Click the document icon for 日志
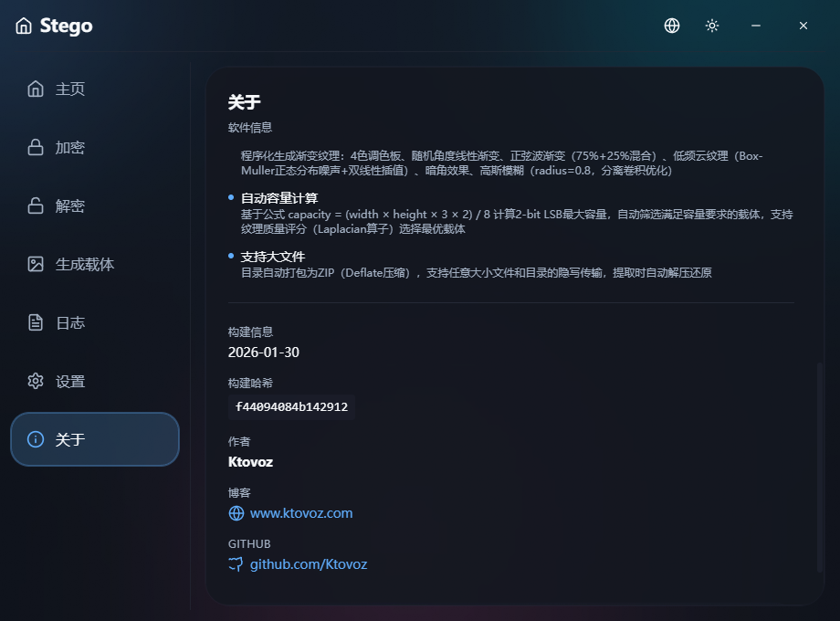 [x=36, y=322]
